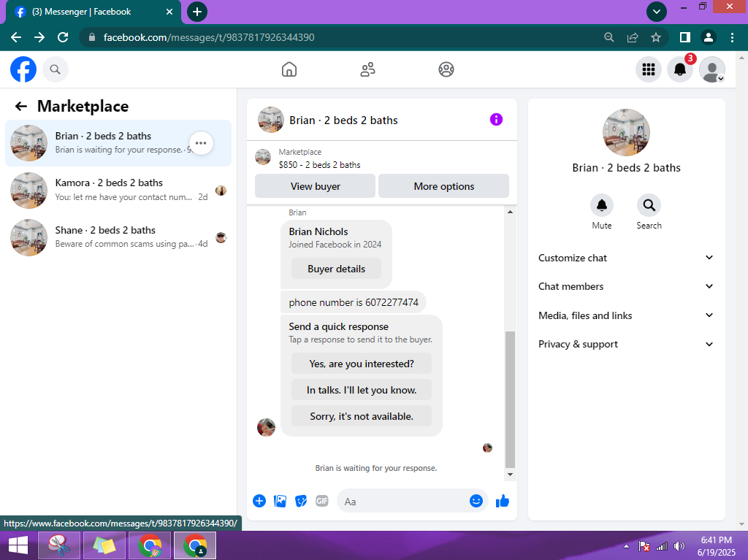
Task: Show hidden system tray icons
Action: pyautogui.click(x=626, y=546)
